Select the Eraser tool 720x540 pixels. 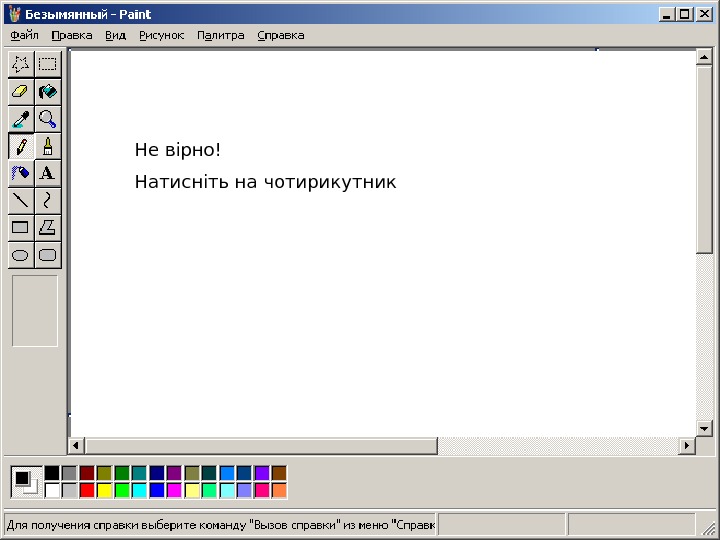tap(21, 92)
